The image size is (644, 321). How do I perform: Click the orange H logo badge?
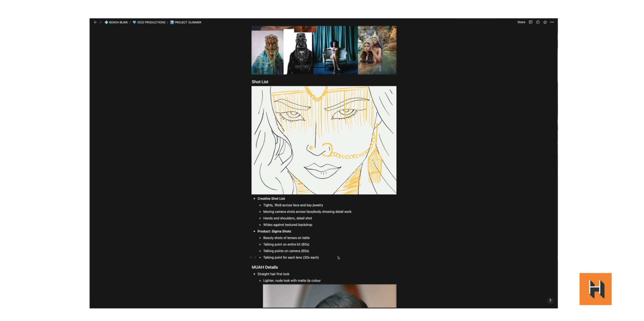[x=595, y=289]
